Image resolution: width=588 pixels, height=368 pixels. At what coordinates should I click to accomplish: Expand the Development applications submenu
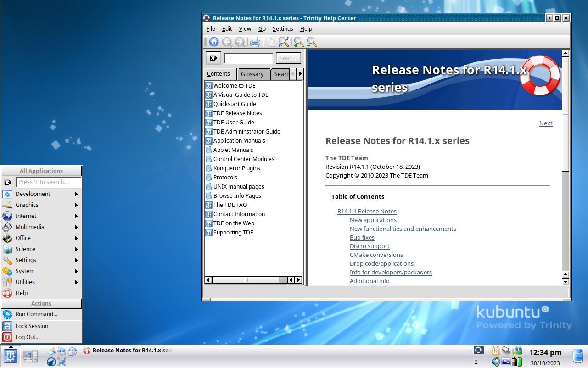[x=41, y=194]
